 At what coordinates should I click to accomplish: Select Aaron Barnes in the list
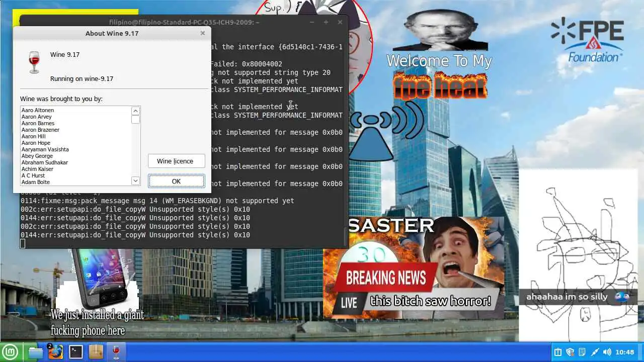[76, 123]
